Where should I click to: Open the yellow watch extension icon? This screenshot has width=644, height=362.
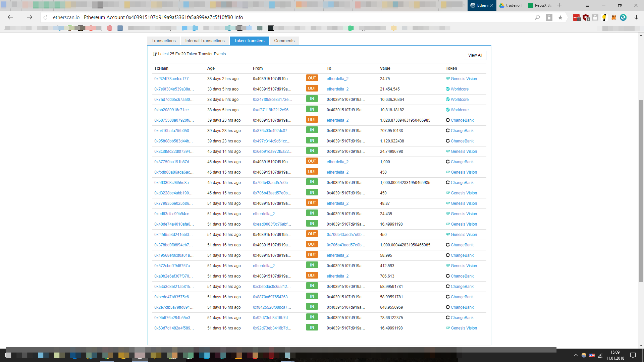click(604, 17)
